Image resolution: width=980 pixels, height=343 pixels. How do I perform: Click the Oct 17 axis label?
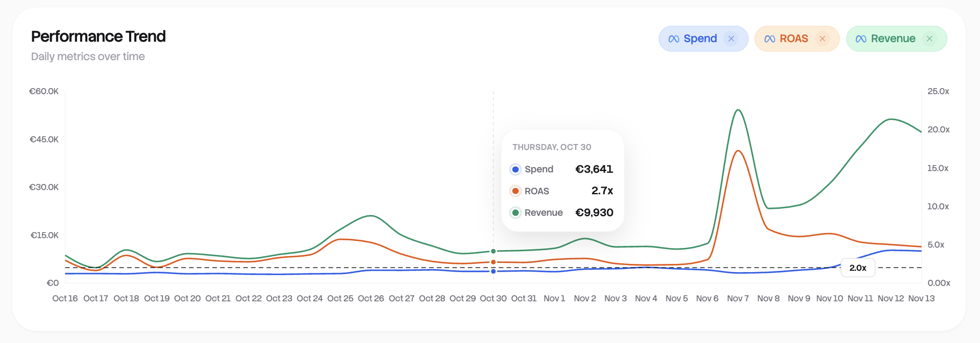(96, 298)
